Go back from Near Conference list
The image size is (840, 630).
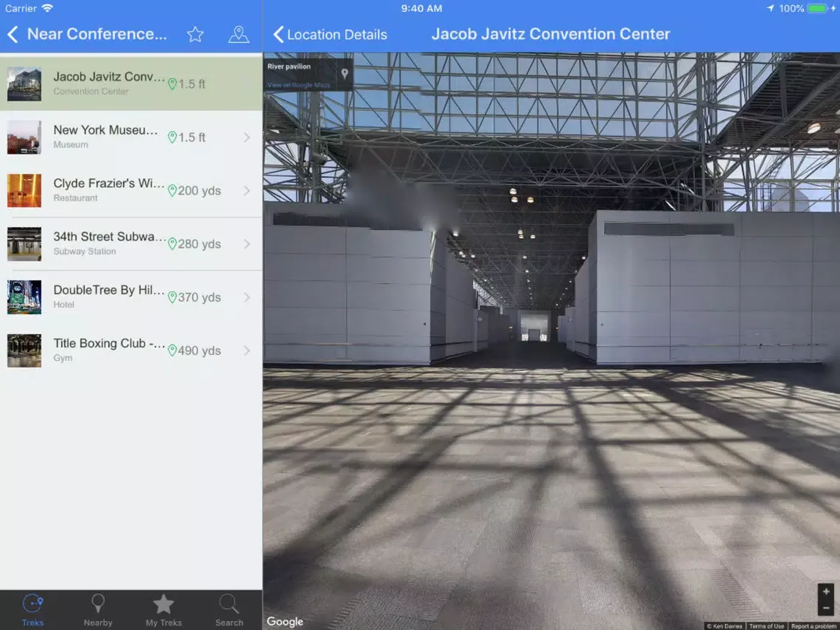click(x=13, y=34)
